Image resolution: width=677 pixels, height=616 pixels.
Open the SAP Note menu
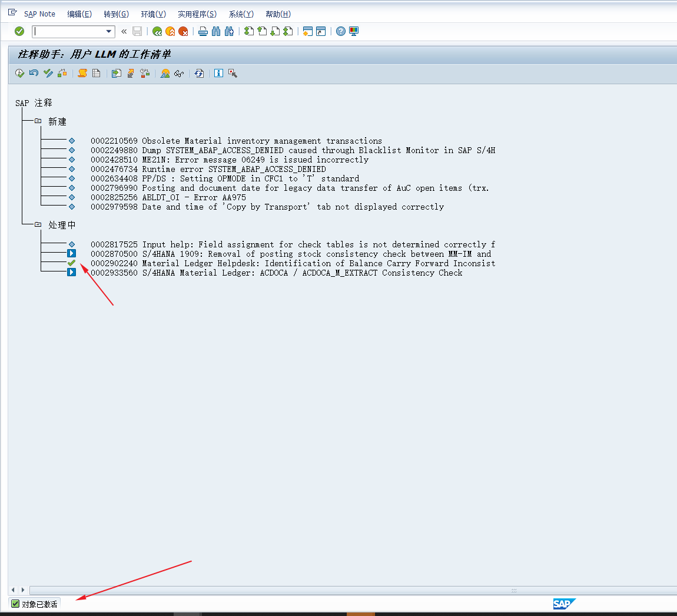[39, 14]
